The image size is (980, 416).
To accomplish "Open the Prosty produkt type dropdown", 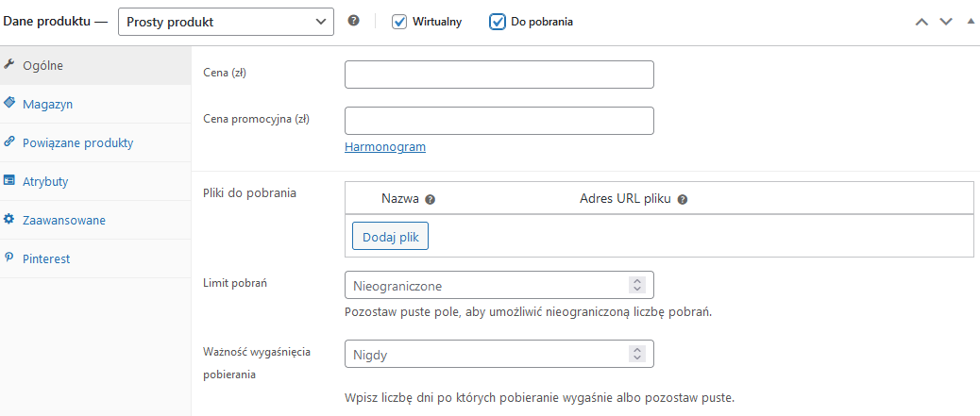I will pos(226,22).
